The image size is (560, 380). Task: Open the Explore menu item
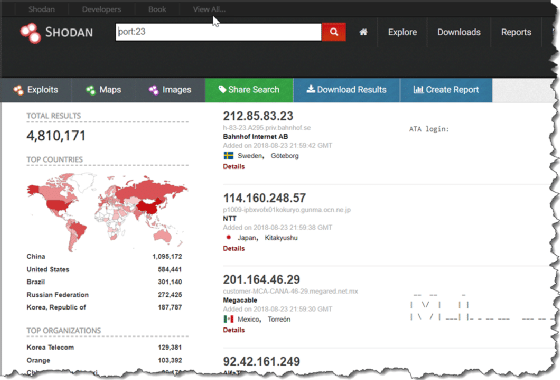coord(402,32)
